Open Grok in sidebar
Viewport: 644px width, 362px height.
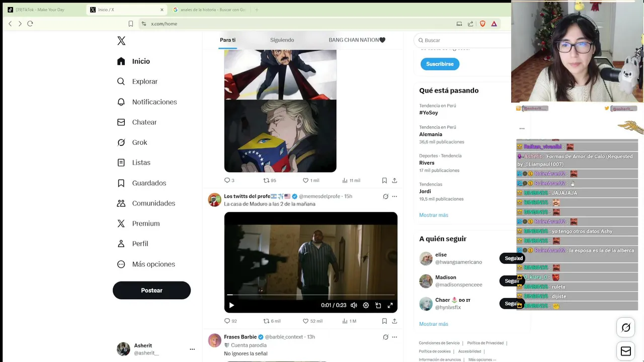point(132,142)
